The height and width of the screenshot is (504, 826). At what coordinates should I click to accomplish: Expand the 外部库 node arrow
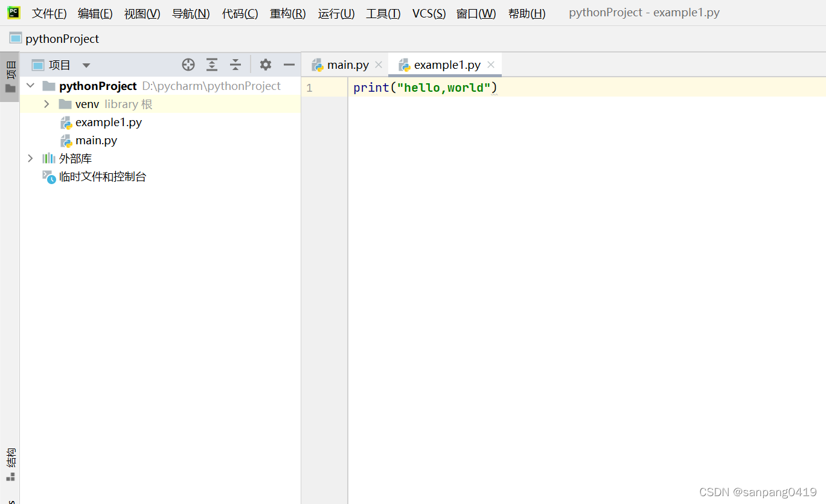tap(31, 158)
